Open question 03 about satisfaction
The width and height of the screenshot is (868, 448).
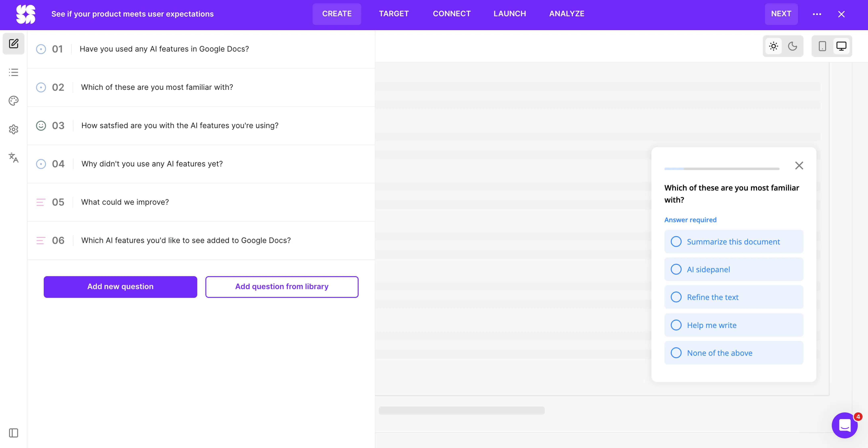[x=201, y=126]
